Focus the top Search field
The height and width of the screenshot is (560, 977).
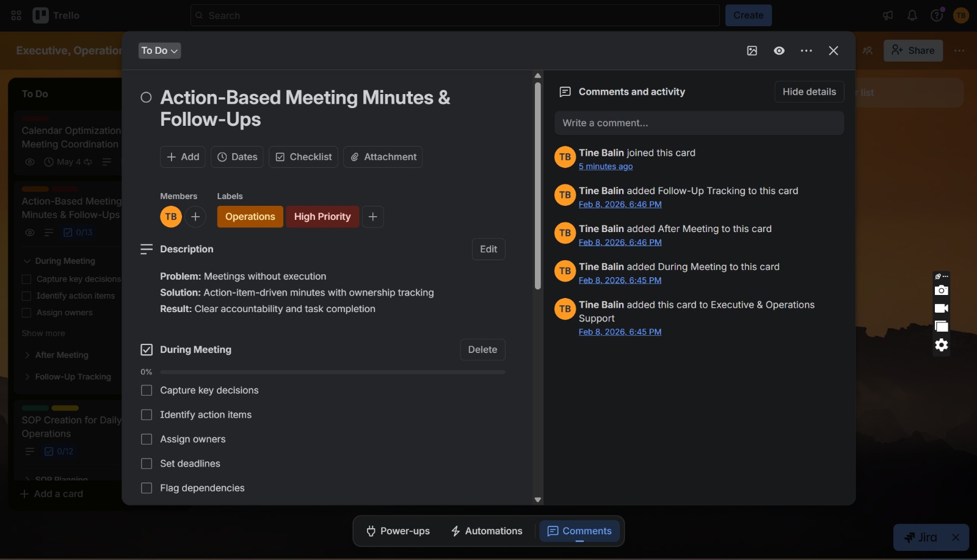(x=455, y=15)
